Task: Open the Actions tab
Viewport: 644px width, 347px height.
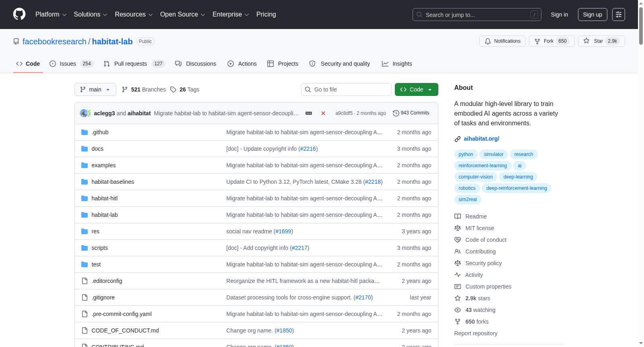Action: (242, 64)
